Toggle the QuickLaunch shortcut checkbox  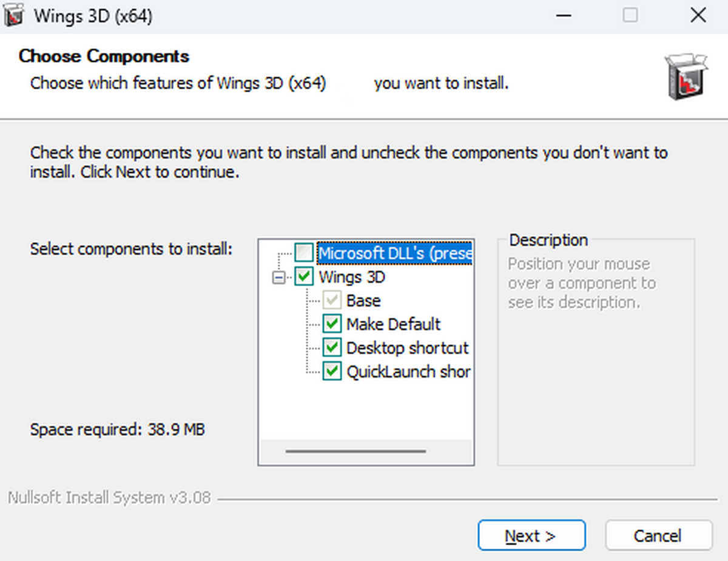[332, 372]
